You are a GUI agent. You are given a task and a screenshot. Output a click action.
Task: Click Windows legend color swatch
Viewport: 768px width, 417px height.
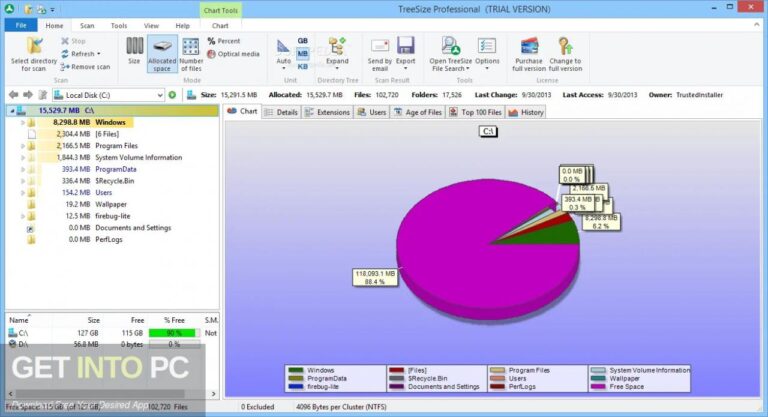click(x=295, y=370)
